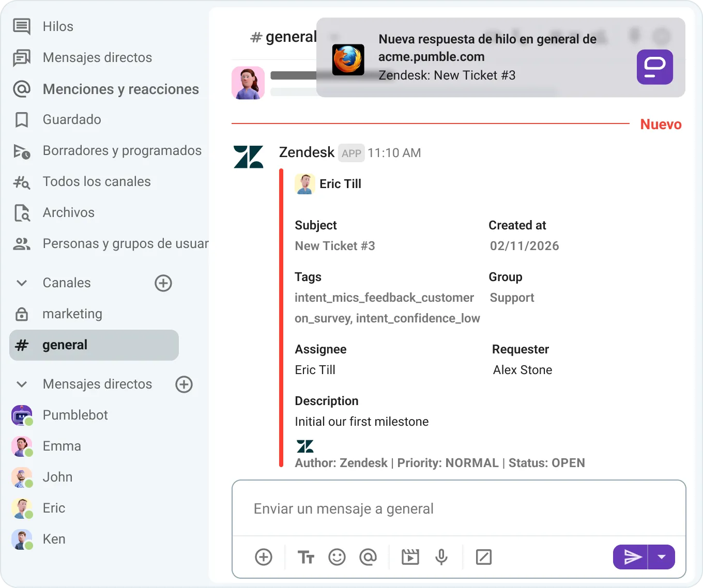Collapse the Canales section chevron
This screenshot has height=588, width=703.
pos(22,283)
